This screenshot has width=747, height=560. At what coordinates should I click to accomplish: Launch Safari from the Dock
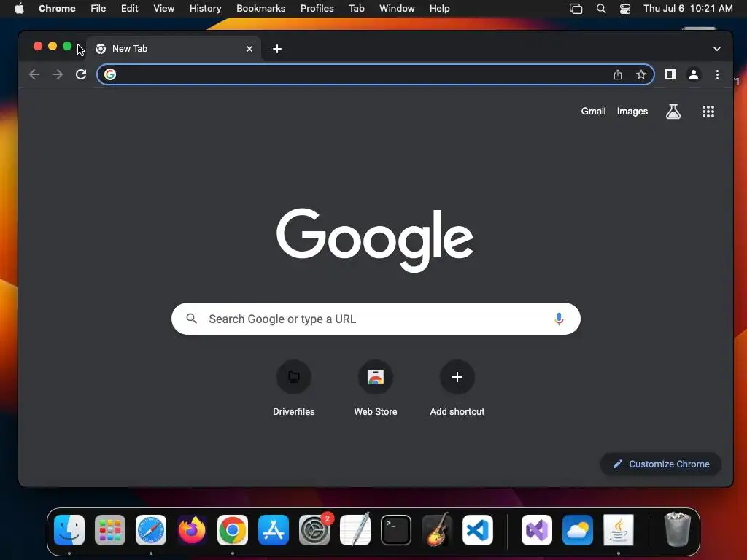[x=151, y=529]
